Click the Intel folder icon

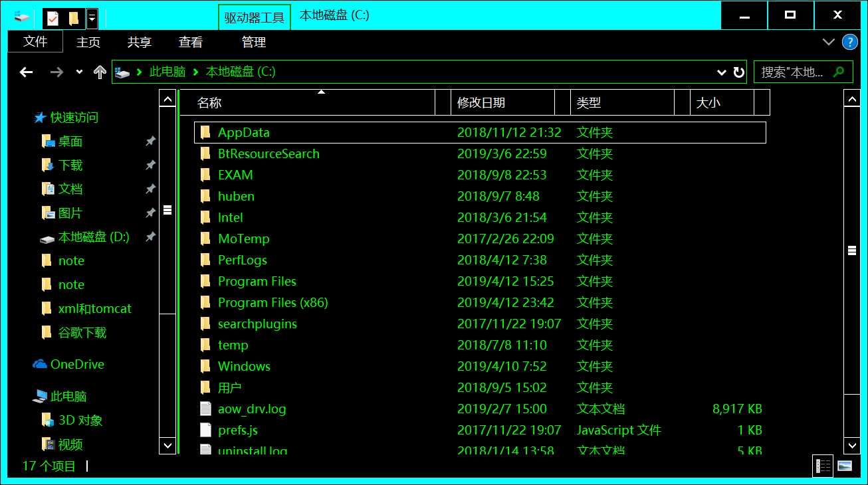(205, 217)
